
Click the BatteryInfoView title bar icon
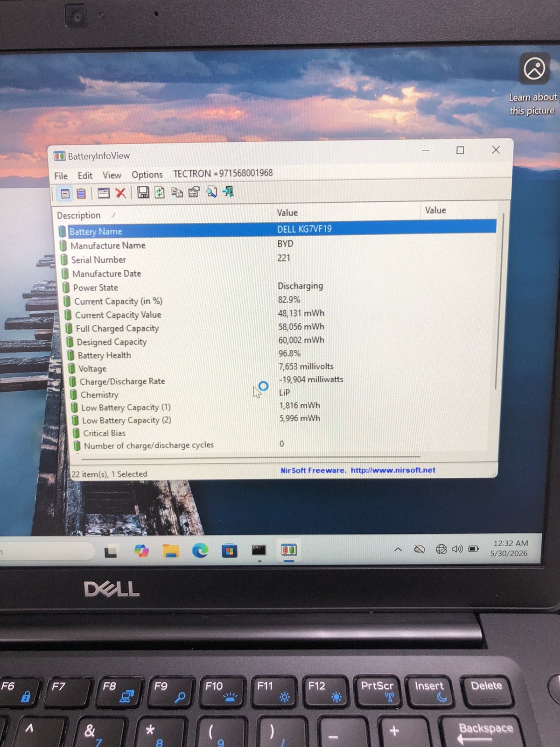click(x=59, y=156)
